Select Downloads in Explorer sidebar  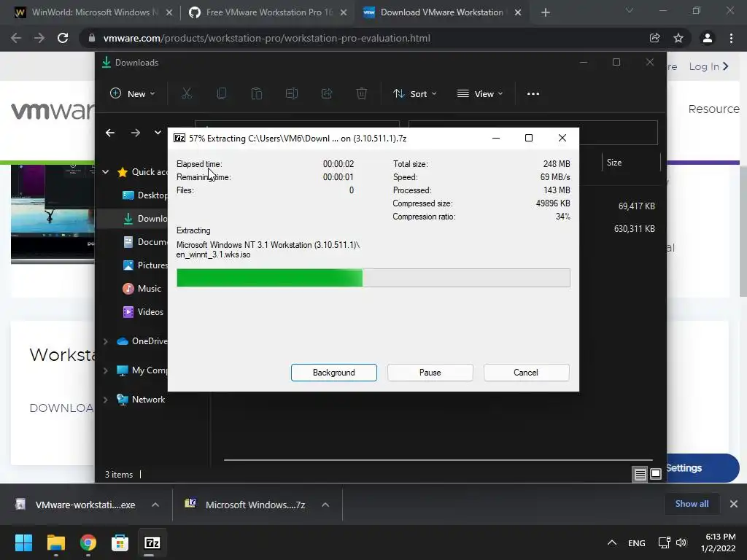pos(145,219)
